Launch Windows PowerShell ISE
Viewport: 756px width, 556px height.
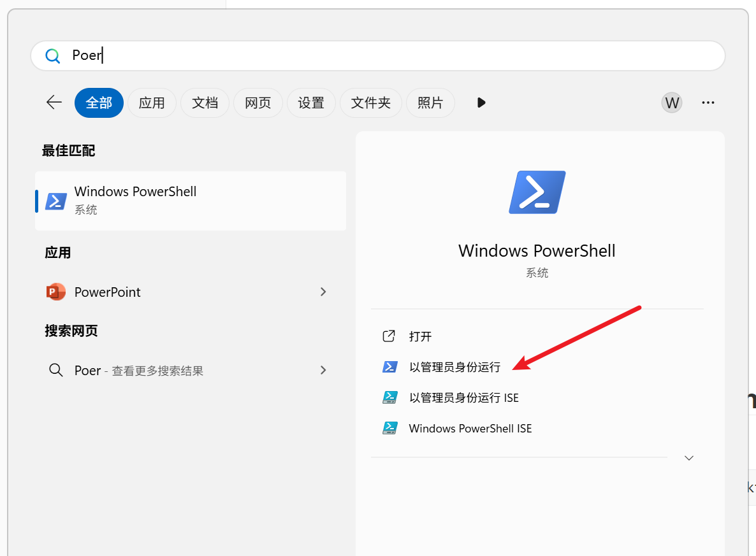click(x=470, y=429)
